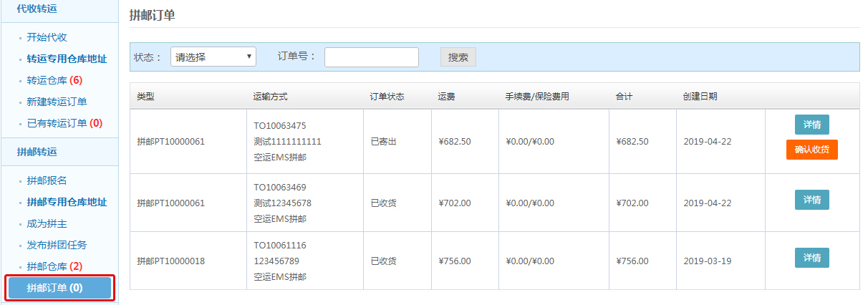Open 转运仓库 (6) menu item

[54, 80]
